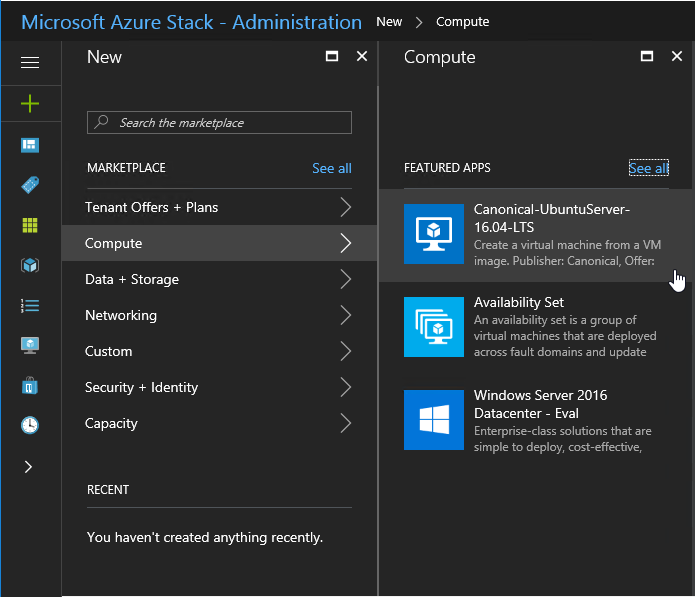Open the green grid All resources icon
This screenshot has width=695, height=597.
(x=30, y=225)
